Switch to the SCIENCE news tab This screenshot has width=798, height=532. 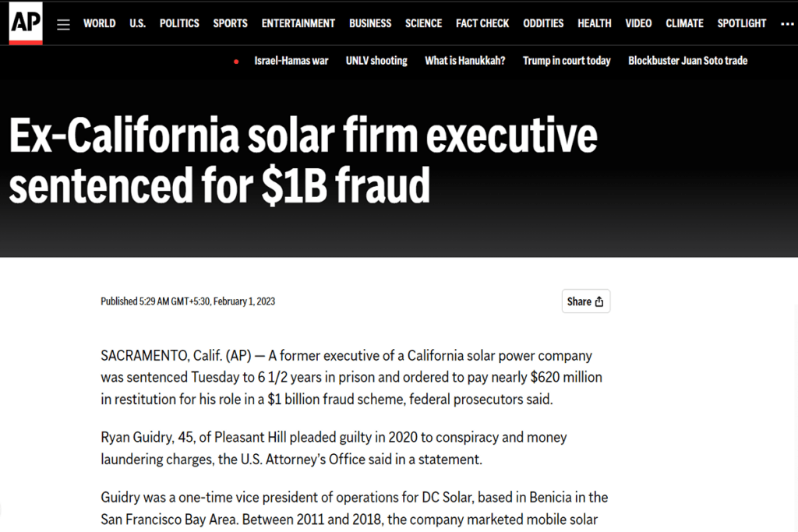[423, 23]
